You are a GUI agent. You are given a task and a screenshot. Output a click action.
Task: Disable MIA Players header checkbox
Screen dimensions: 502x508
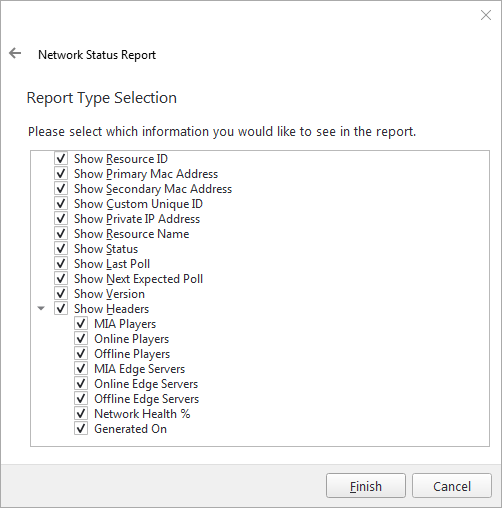coord(81,323)
